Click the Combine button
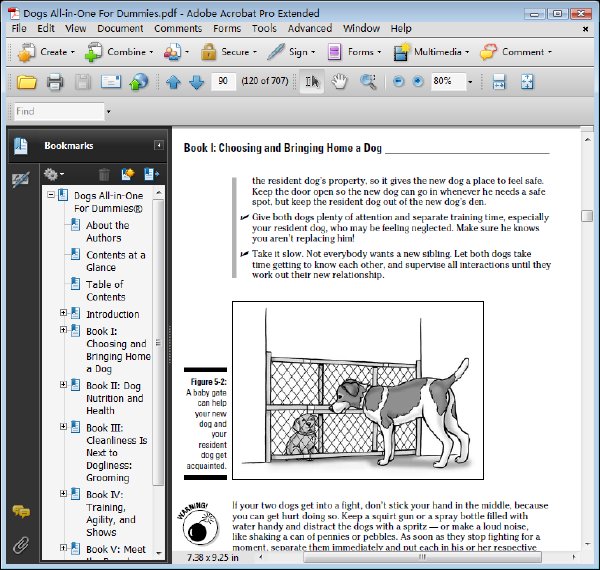This screenshot has width=600, height=570. pos(119,52)
